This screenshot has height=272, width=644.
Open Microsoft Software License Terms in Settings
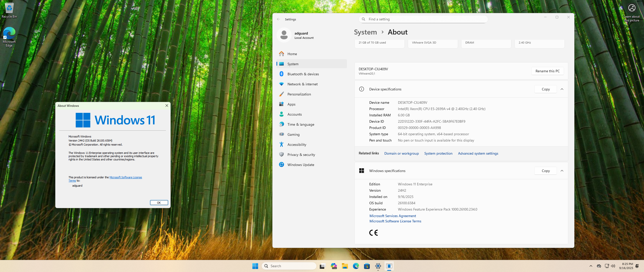[395, 221]
